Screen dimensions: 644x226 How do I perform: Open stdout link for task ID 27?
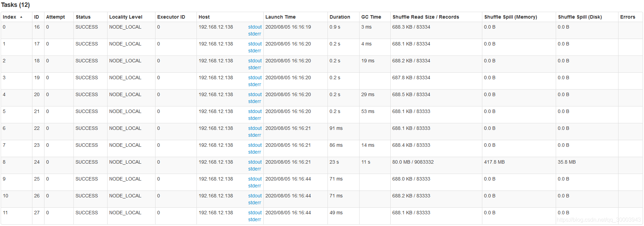[x=255, y=213]
